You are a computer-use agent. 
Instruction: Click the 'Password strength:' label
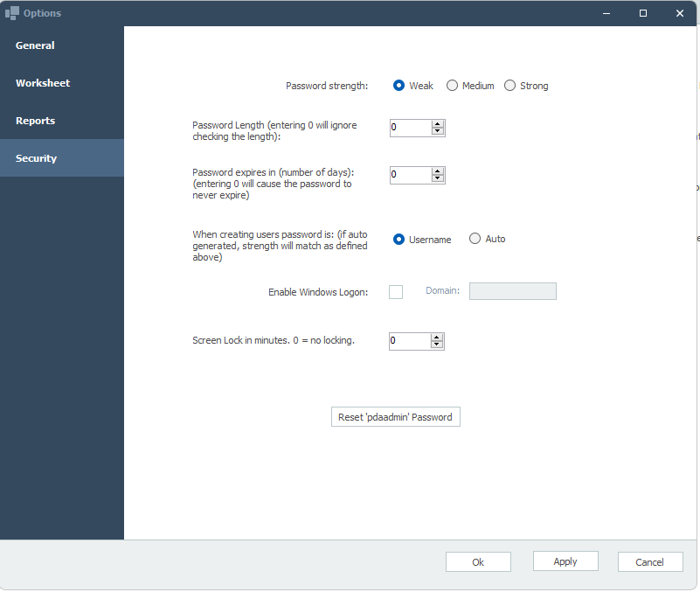[x=327, y=86]
